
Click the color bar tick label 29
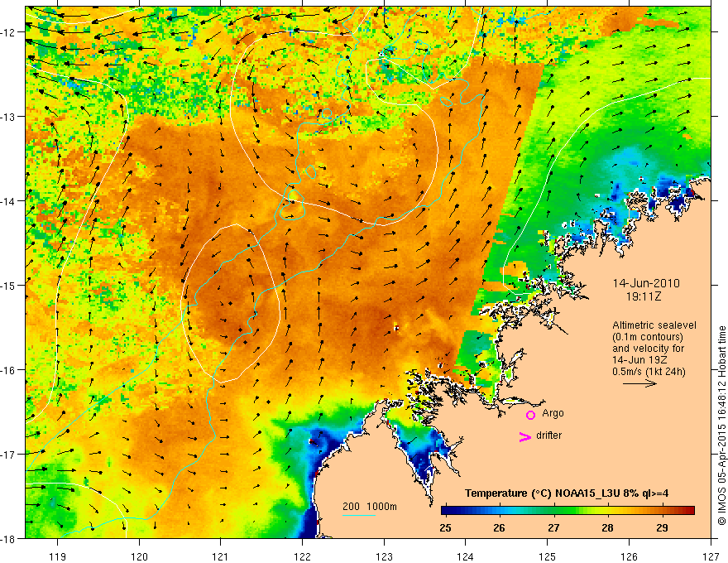(x=662, y=527)
